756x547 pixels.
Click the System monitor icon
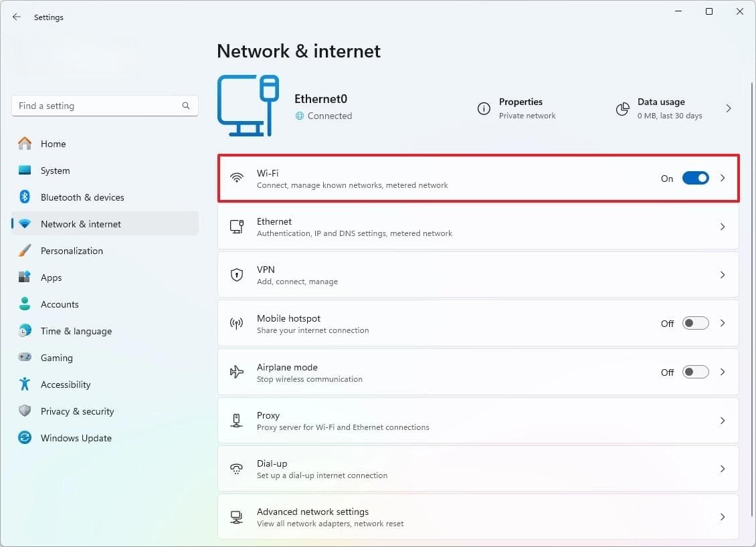coord(25,170)
